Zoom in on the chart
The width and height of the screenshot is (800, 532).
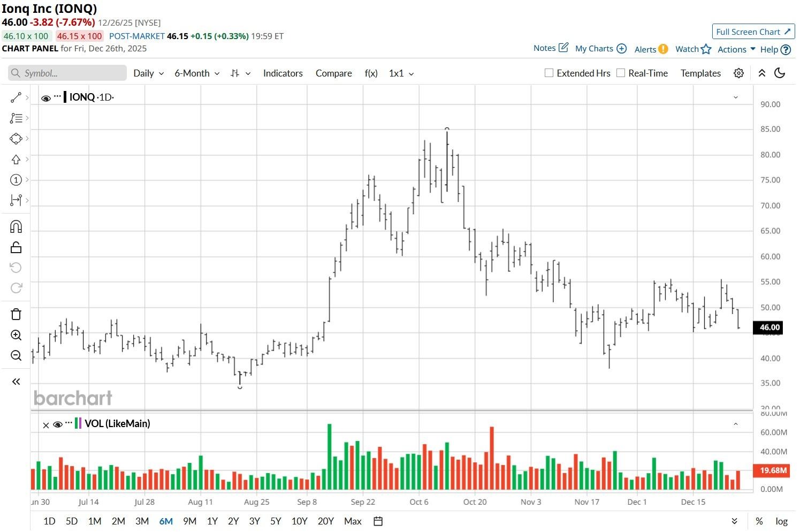tap(16, 335)
